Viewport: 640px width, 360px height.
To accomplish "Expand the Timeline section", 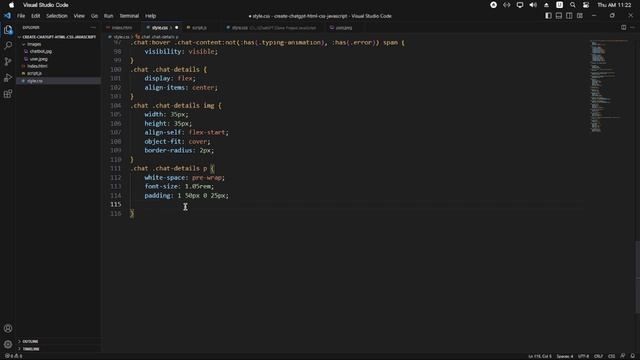I will pos(31,349).
